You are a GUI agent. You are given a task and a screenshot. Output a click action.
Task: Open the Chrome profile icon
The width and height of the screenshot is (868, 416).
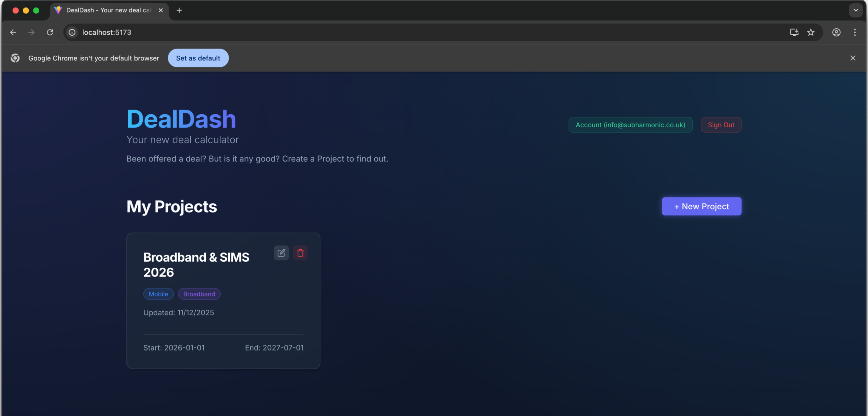click(836, 32)
